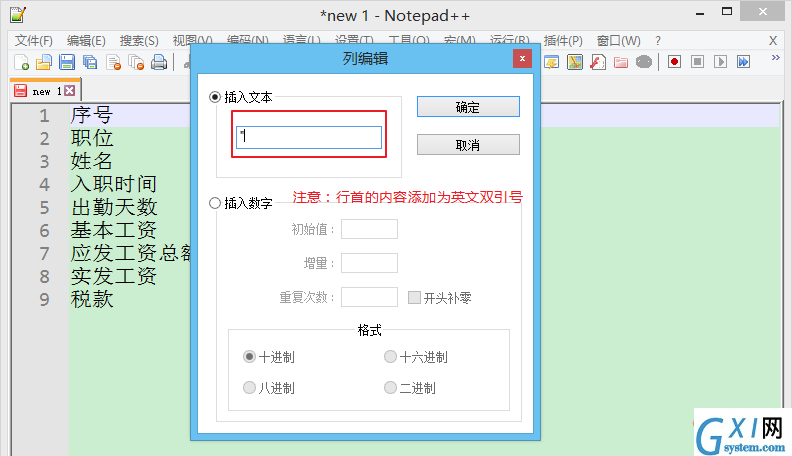Click line 4 text 入职时间

tap(114, 184)
